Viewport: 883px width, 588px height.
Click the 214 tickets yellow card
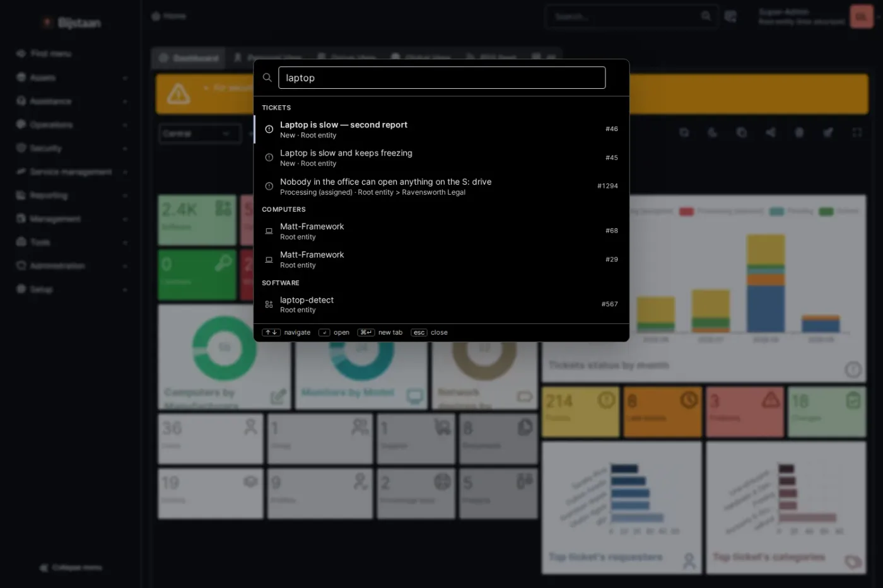[x=580, y=412]
